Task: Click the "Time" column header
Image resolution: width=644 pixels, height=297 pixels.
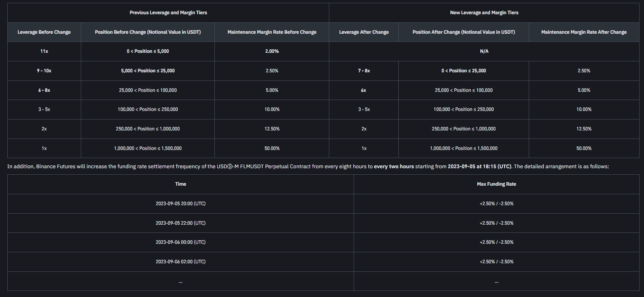Action: pos(181,184)
